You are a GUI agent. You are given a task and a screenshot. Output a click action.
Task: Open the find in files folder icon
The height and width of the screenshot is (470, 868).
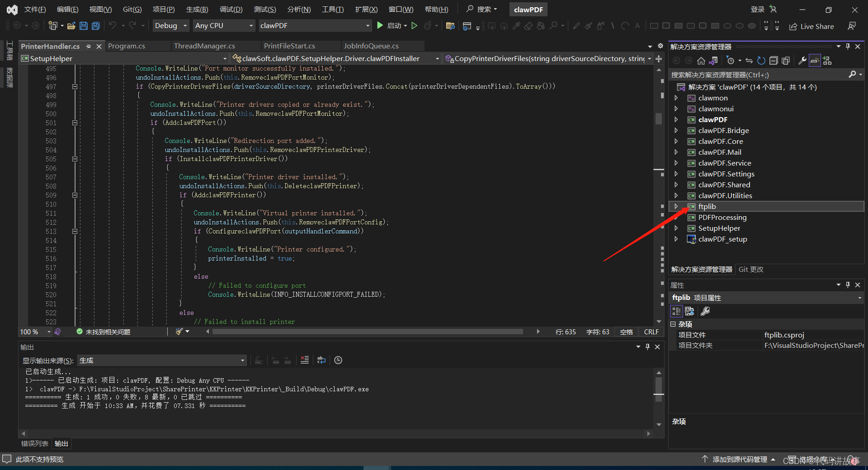(x=450, y=26)
